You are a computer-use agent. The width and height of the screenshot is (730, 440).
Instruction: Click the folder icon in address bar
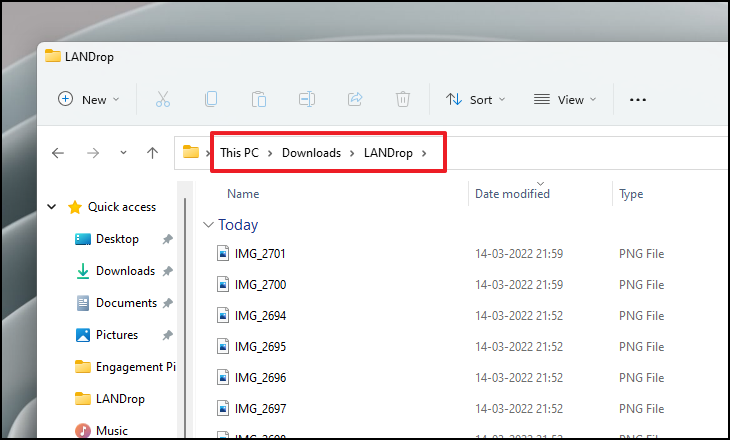coord(190,152)
